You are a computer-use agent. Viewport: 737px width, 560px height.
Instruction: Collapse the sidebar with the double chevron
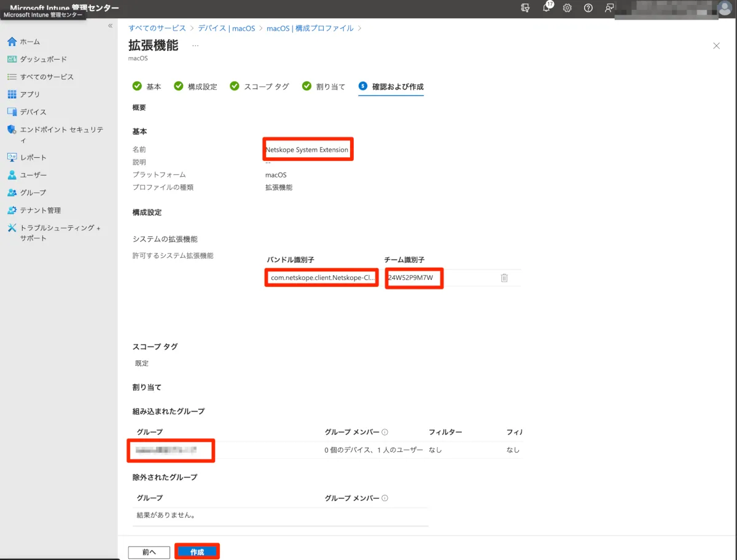coord(111,26)
